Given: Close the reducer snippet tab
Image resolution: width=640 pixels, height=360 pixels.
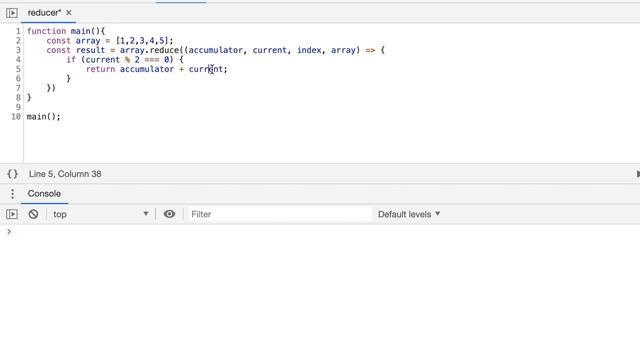Looking at the screenshot, I should coord(69,13).
